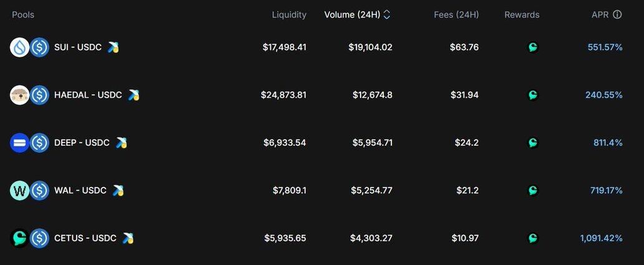Click the 1,091.42% APR value
Screen dimensions: 644x265
pos(601,238)
